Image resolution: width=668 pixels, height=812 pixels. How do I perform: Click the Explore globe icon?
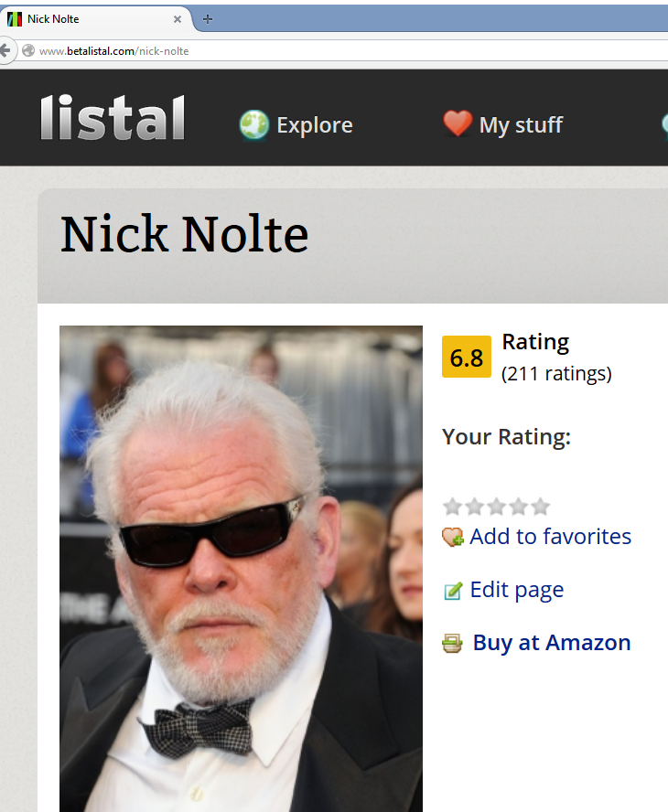pos(254,124)
